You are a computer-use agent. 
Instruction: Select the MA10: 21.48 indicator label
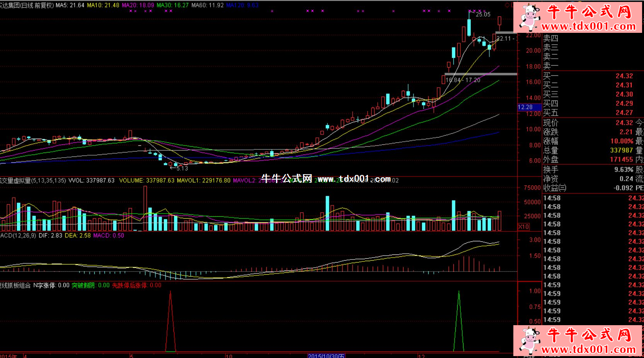pos(103,5)
